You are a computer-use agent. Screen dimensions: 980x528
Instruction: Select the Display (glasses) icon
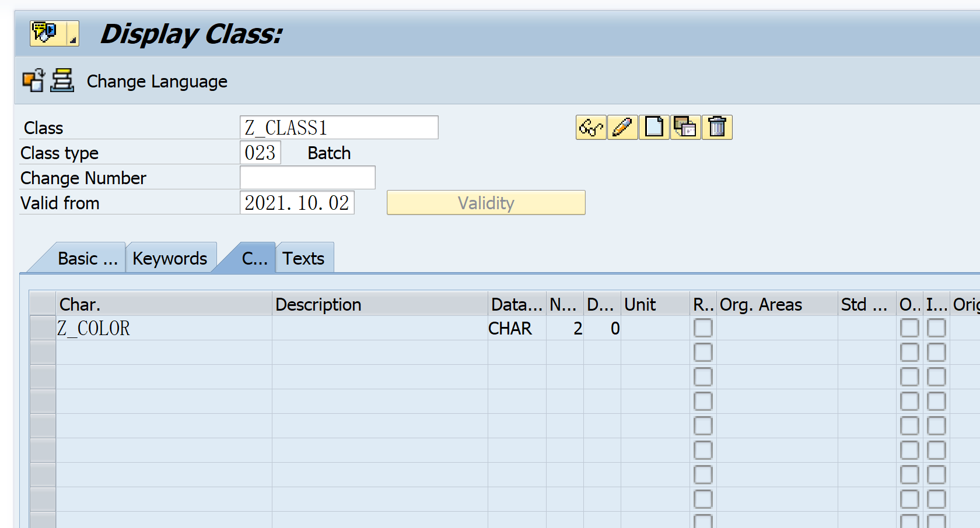pyautogui.click(x=590, y=127)
